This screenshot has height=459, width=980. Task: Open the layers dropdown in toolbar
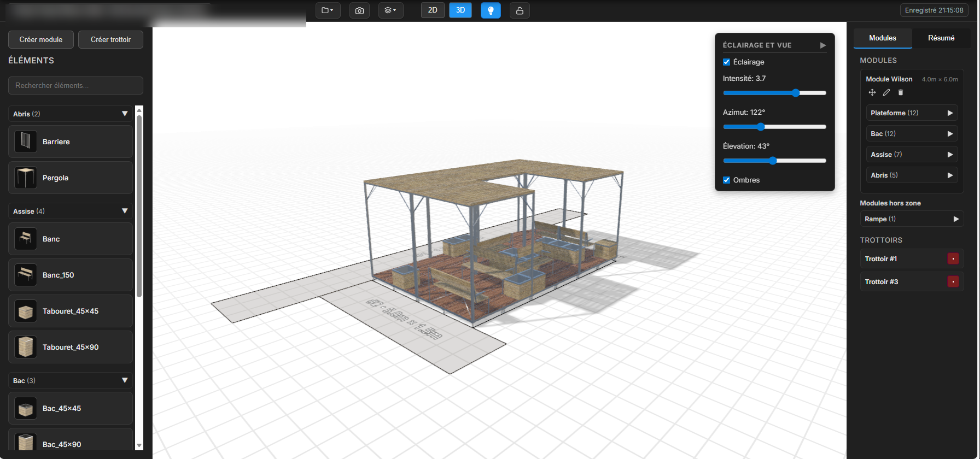pyautogui.click(x=390, y=10)
